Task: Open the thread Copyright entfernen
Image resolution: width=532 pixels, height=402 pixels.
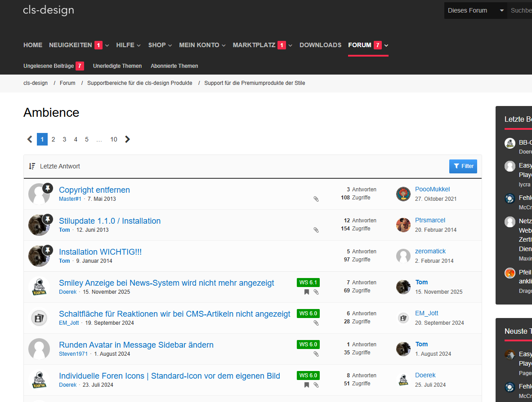Action: 94,190
